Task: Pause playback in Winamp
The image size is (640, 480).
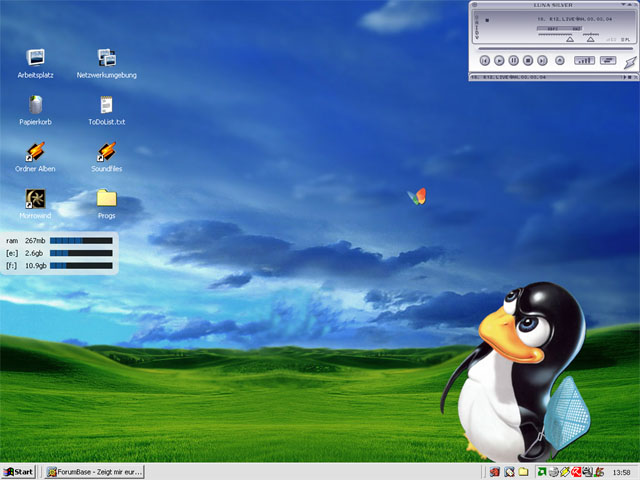Action: [x=513, y=61]
